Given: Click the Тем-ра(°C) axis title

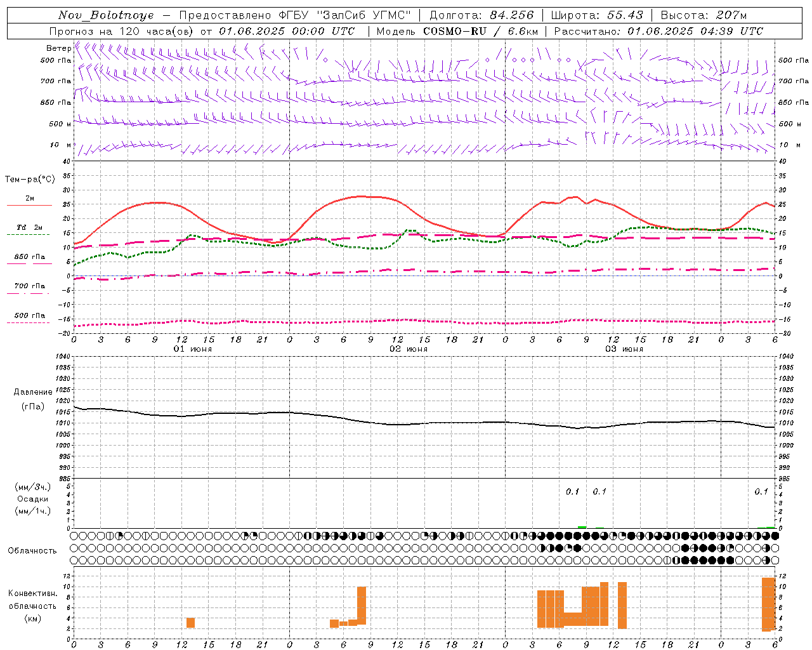Looking at the screenshot, I should click(30, 180).
